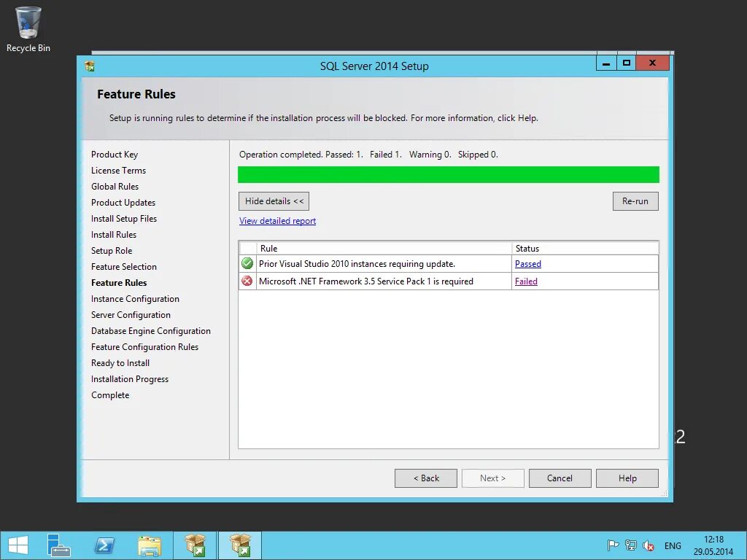Maximize the SQL Server Setup window
747x560 pixels.
[x=627, y=63]
